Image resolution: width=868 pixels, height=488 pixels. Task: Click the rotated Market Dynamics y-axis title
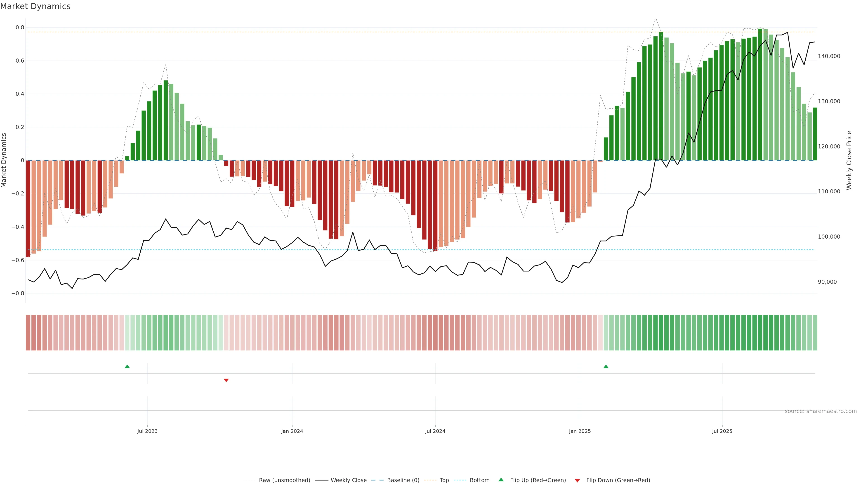coord(4,160)
